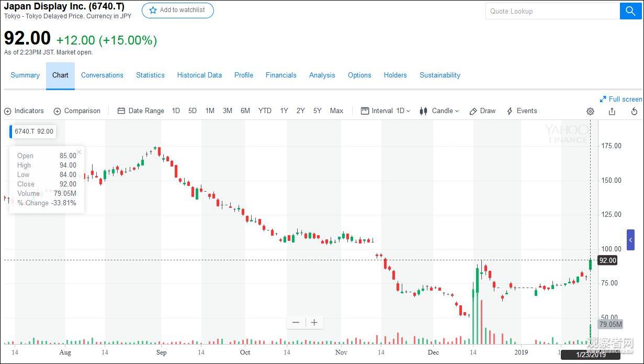Set chart range to Max

point(336,111)
